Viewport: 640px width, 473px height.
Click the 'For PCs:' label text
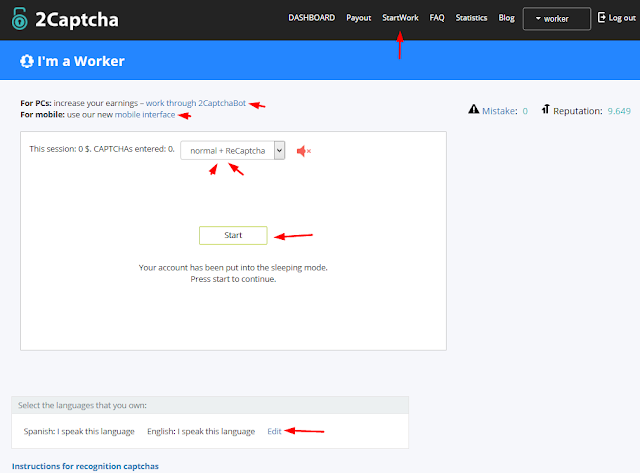36,103
